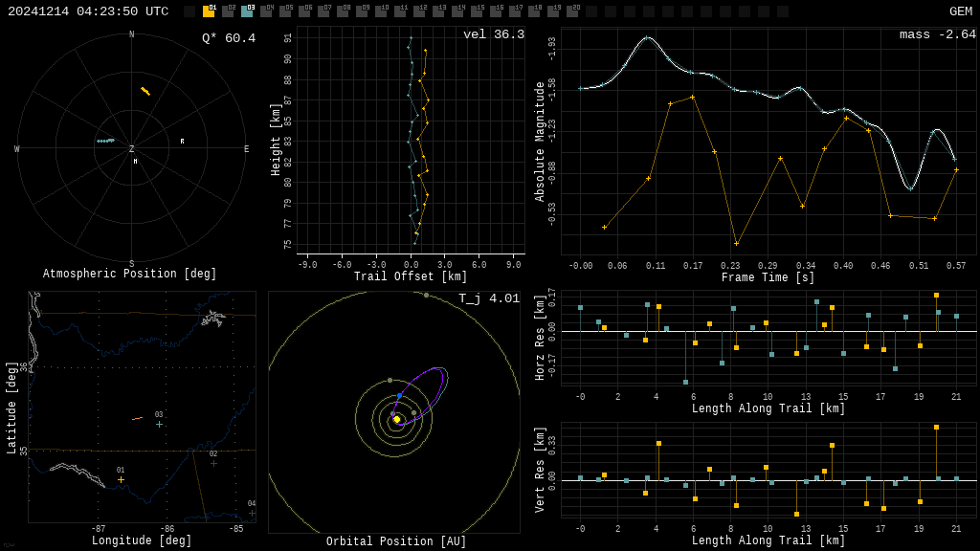The height and width of the screenshot is (551, 980).
Task: Click the timestamp 20241214 04:23:50 UTC
Action: [x=88, y=11]
